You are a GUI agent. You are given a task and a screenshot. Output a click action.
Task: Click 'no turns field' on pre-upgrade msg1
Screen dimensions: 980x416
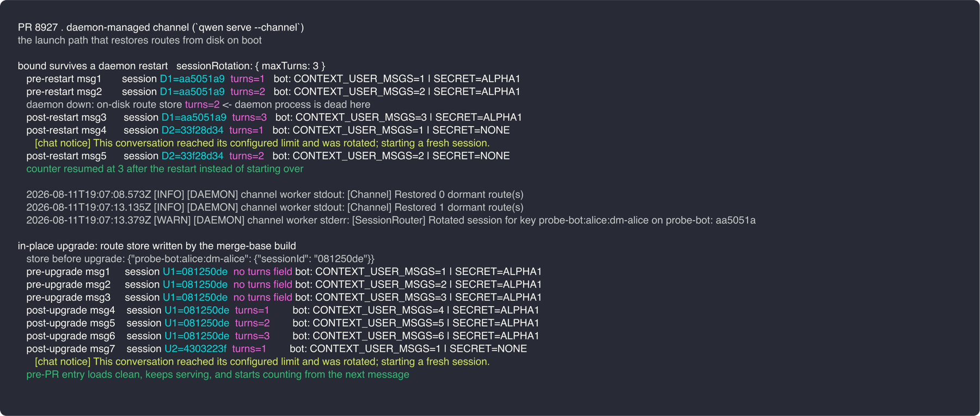tap(262, 271)
